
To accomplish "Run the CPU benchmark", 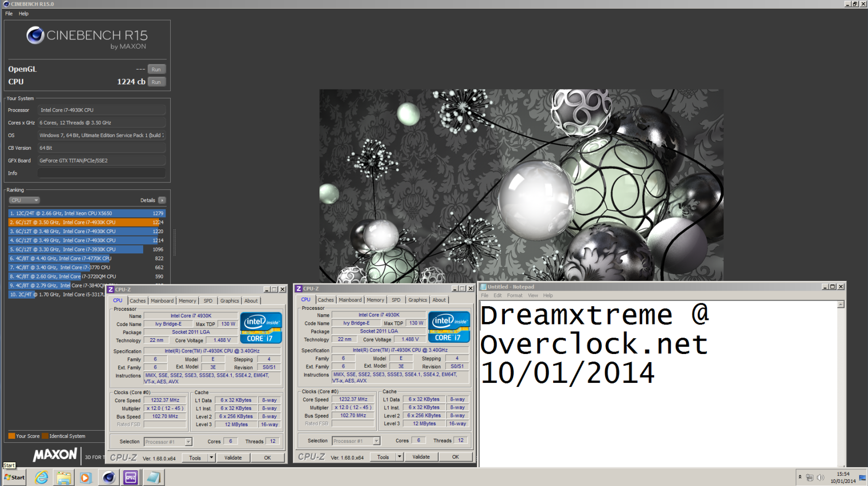I will point(156,82).
